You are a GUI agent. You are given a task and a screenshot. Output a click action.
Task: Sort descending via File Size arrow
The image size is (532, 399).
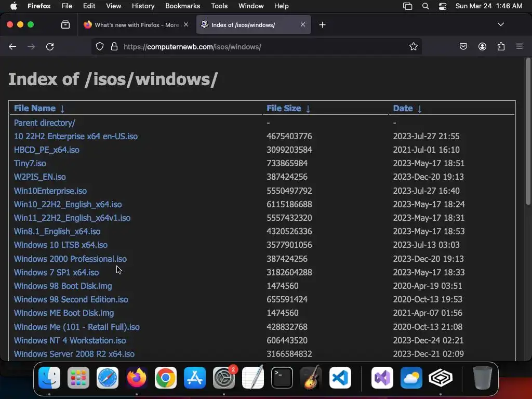pos(308,109)
